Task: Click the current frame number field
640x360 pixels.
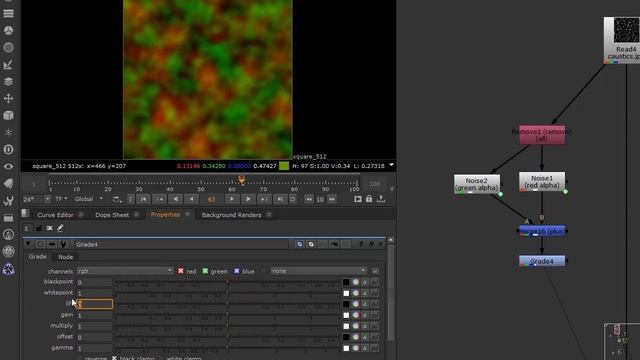Action: 211,199
